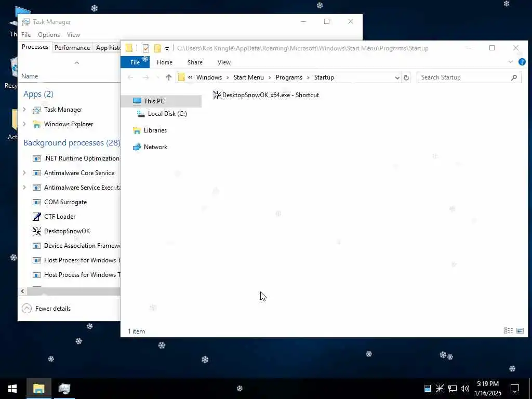Select Local Disk (C:) in navigation pane
Image resolution: width=532 pixels, height=399 pixels.
167,114
